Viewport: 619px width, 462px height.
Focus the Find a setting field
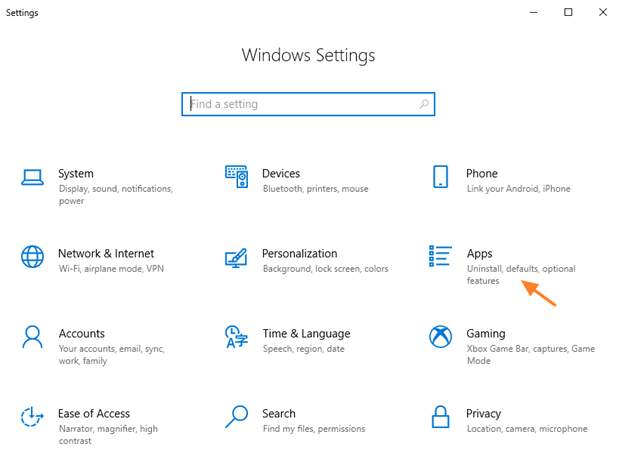pyautogui.click(x=308, y=104)
